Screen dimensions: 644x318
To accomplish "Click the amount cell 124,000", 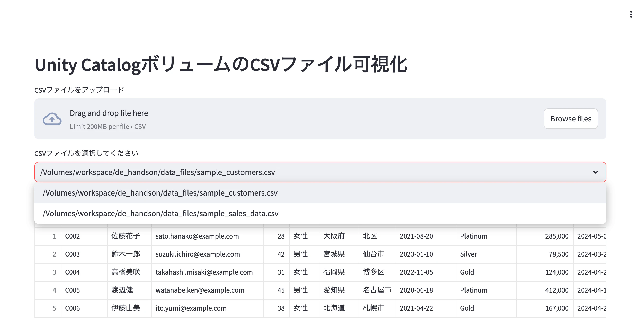I will [x=545, y=272].
